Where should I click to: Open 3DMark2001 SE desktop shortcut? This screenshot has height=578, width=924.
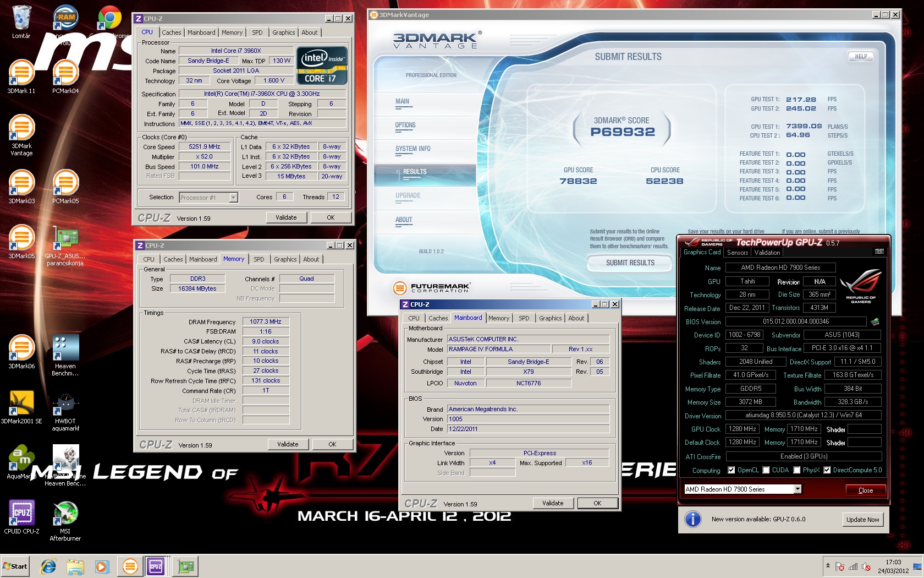coord(21,407)
